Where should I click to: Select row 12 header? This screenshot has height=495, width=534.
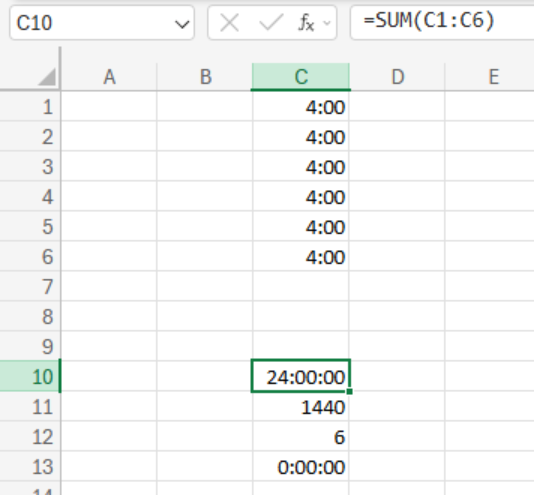coord(30,436)
